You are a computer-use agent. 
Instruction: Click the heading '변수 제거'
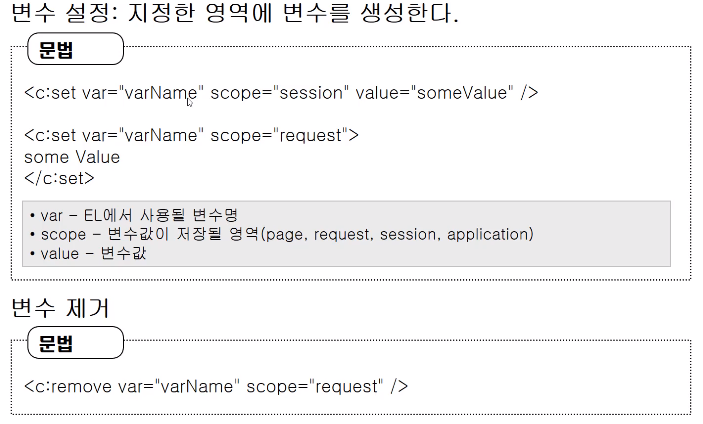[x=60, y=308]
